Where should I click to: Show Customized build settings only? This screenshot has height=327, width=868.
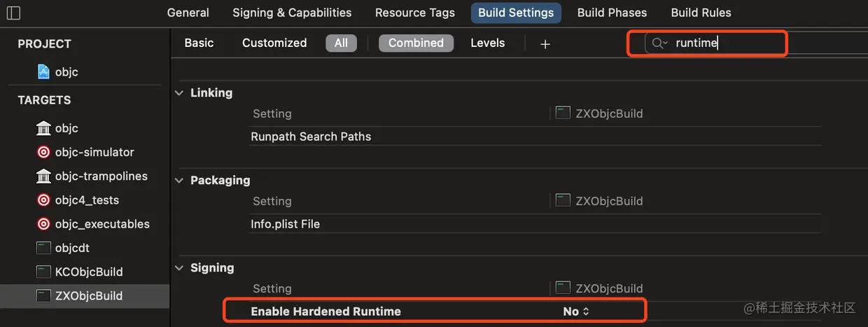pyautogui.click(x=274, y=43)
